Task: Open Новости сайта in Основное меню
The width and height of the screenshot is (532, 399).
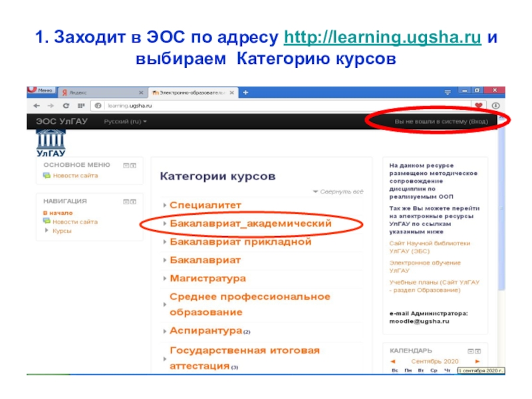Action: click(75, 176)
